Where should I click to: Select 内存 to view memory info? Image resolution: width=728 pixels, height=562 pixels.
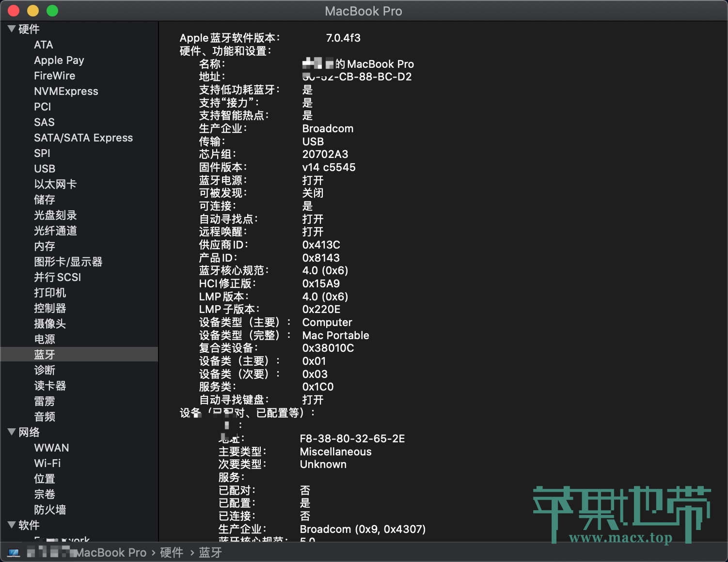click(x=44, y=246)
